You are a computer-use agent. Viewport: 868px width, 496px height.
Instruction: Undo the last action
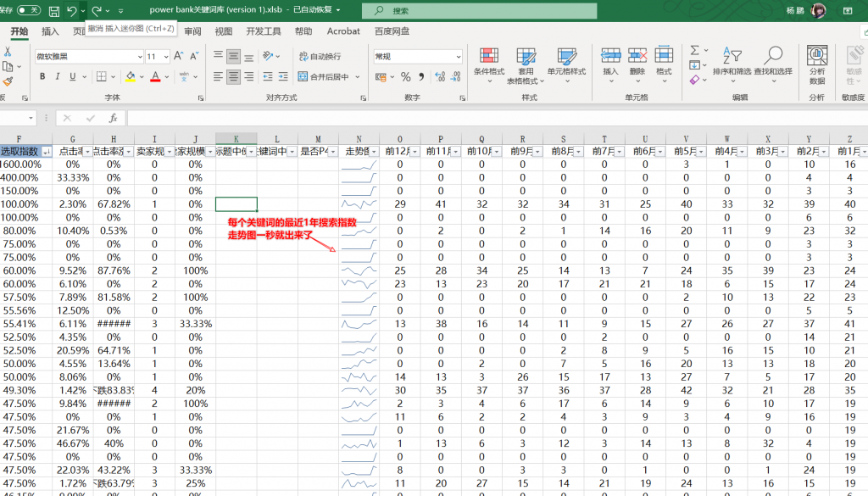click(x=71, y=10)
